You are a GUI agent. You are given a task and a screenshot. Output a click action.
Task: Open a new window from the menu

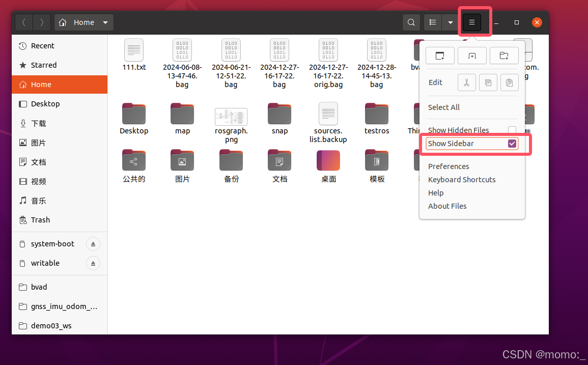[440, 55]
